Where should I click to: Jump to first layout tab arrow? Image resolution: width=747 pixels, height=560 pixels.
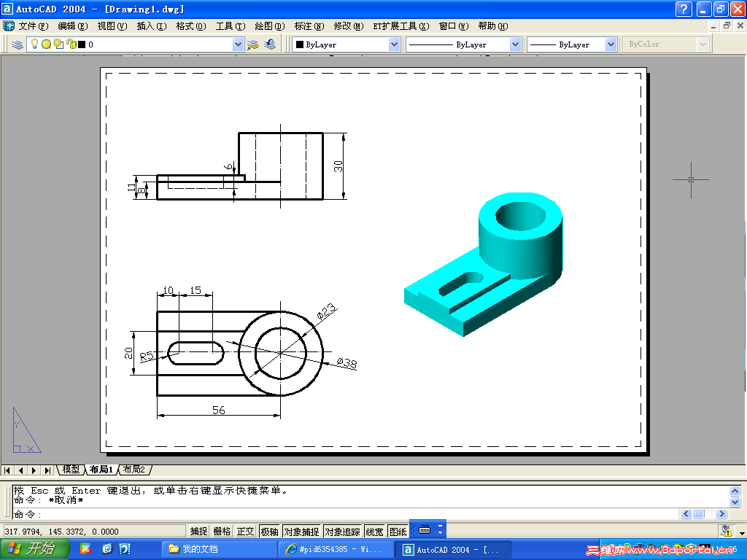click(x=7, y=470)
